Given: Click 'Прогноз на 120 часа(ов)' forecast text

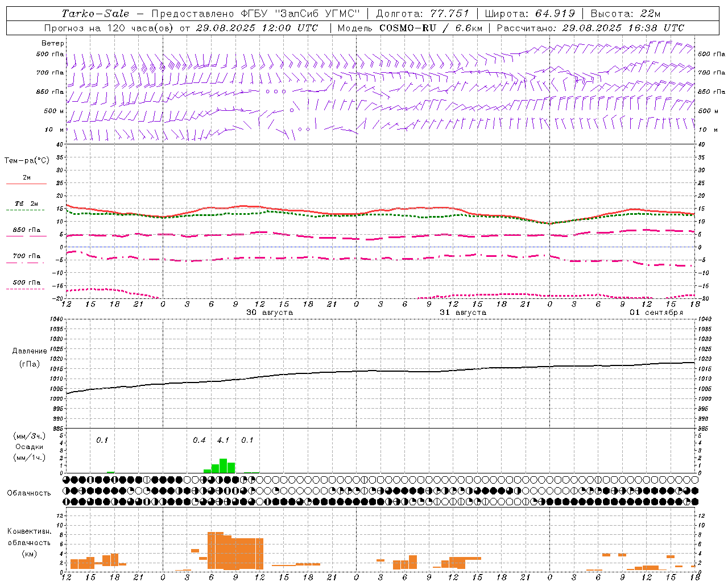Looking at the screenshot, I should tap(110, 28).
